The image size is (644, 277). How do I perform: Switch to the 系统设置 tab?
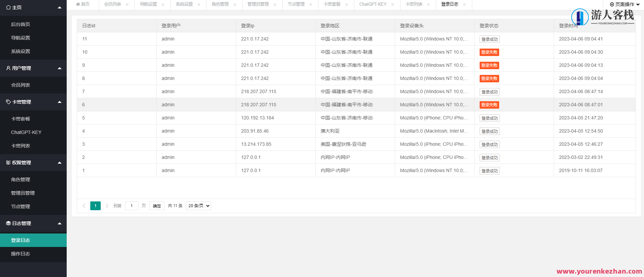coord(184,4)
